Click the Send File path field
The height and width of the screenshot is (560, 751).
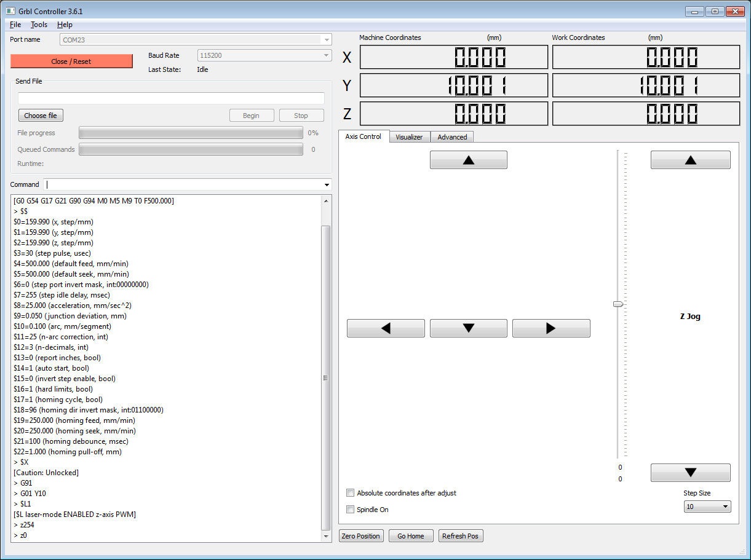pyautogui.click(x=171, y=98)
